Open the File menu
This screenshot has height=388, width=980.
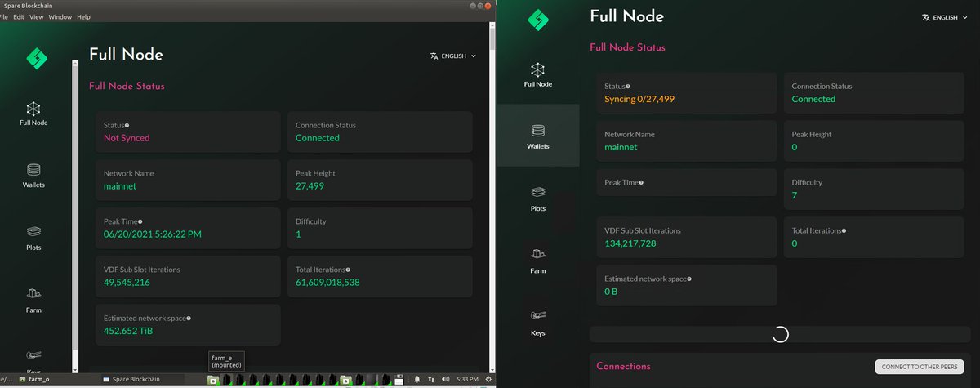[2, 17]
